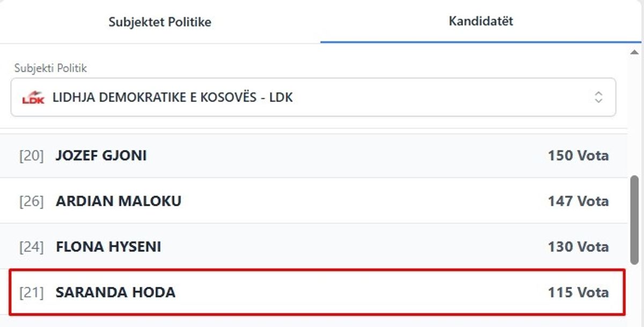Switch to the Subjektet Politike tab
Image resolution: width=644 pixels, height=327 pixels.
coord(159,22)
